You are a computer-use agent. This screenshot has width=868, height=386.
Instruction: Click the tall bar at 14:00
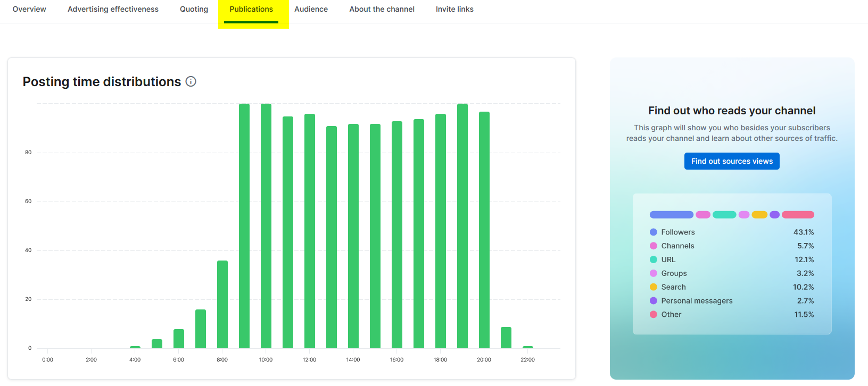point(353,236)
